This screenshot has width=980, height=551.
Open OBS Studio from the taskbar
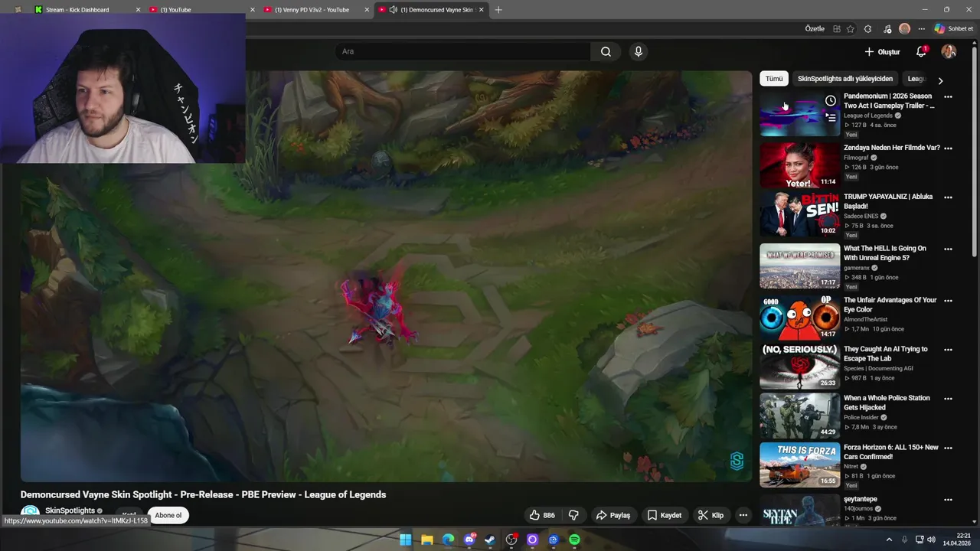pos(511,540)
